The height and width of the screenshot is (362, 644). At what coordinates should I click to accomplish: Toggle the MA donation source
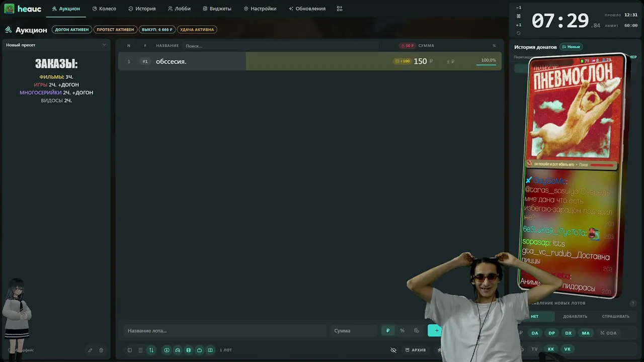pos(586,333)
